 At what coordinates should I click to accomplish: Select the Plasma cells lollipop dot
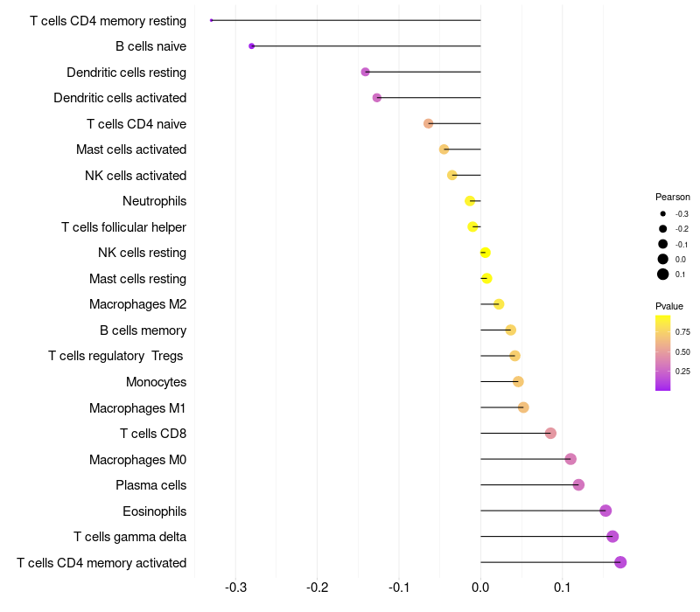[578, 484]
